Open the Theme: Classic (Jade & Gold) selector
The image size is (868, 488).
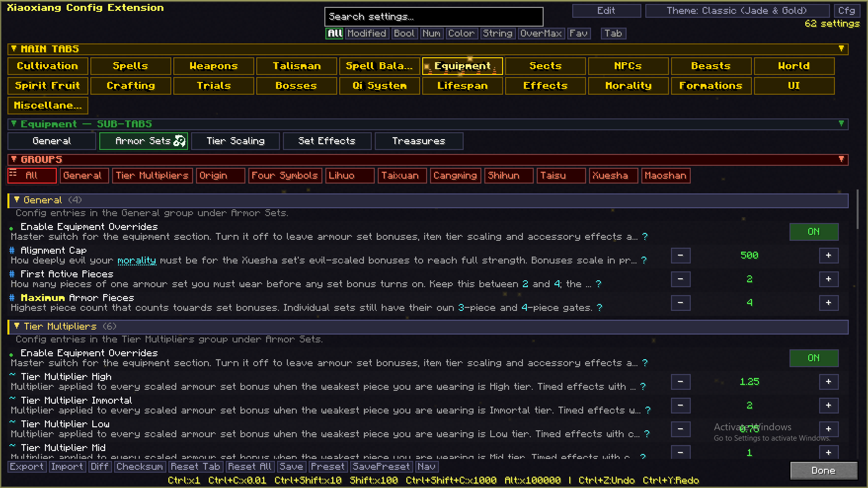pos(737,10)
